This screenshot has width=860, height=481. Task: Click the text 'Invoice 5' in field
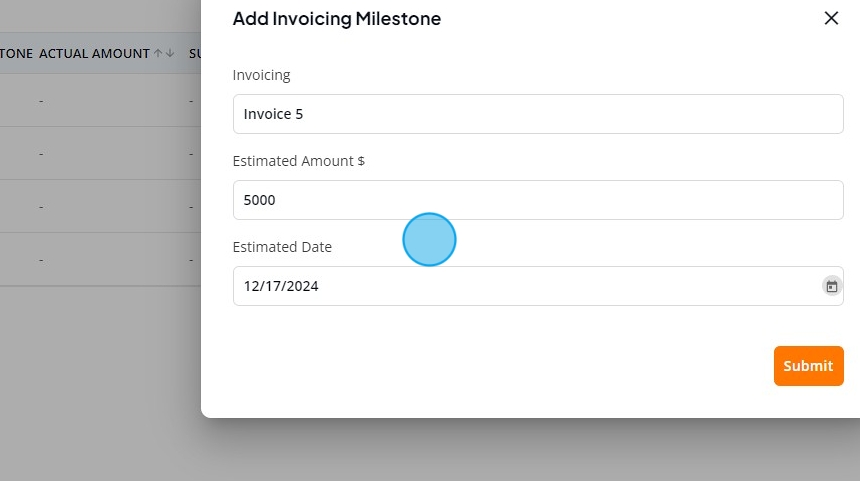click(x=273, y=114)
